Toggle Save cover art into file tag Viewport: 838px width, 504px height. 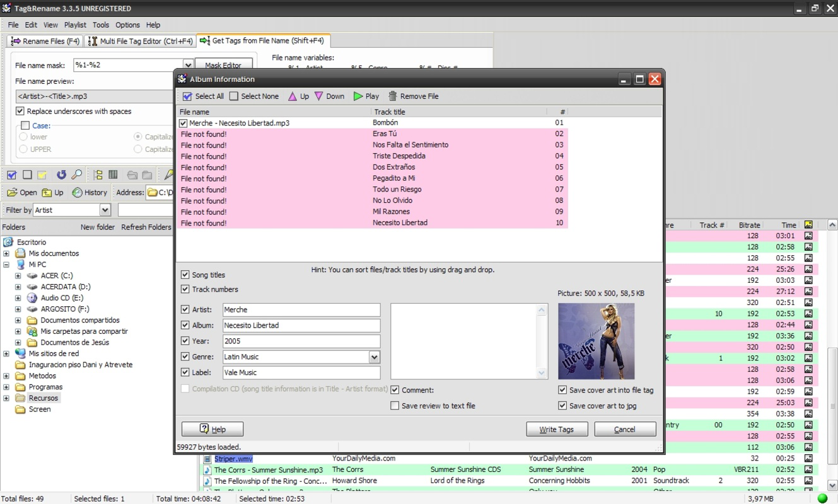tap(562, 390)
